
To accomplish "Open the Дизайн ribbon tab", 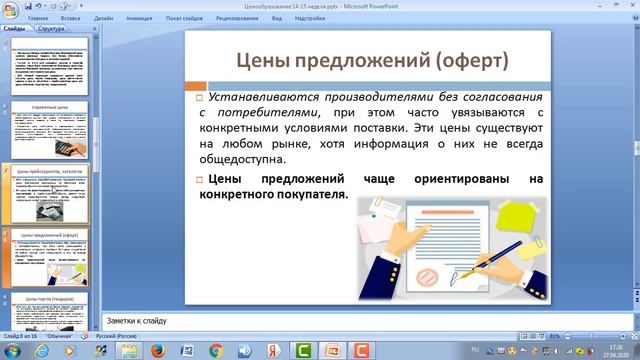I will pyautogui.click(x=103, y=18).
